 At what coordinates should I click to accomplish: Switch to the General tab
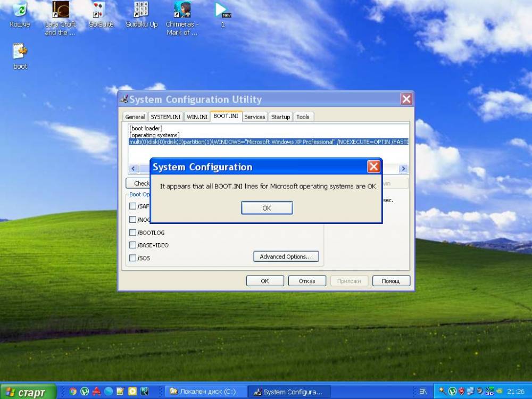tap(135, 117)
